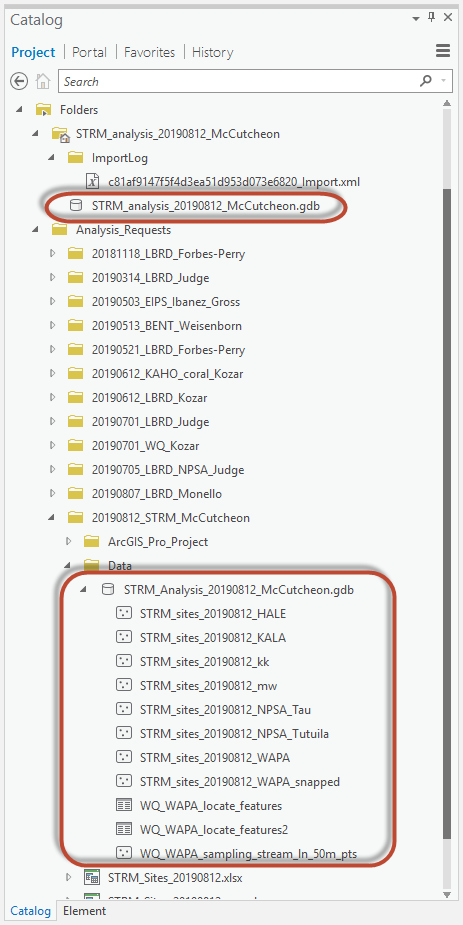Collapse the Folders node

19,110
